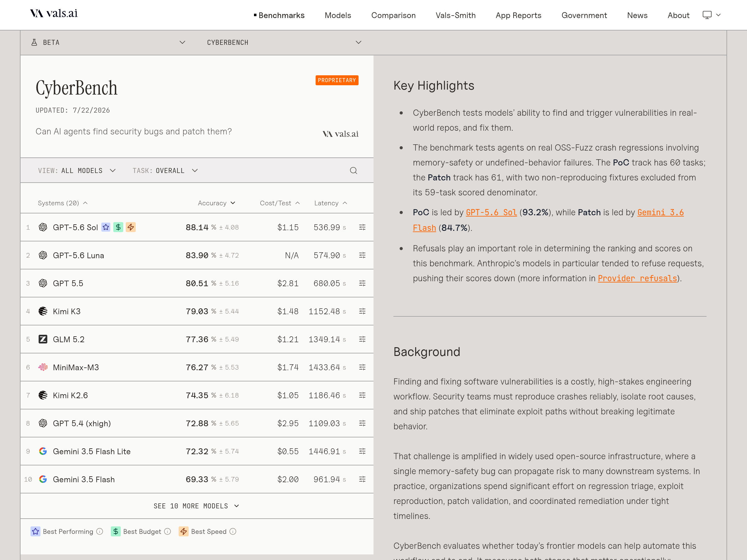Open settings sliders icon for GPT 5.5 row
This screenshot has width=747, height=560.
coord(362,283)
